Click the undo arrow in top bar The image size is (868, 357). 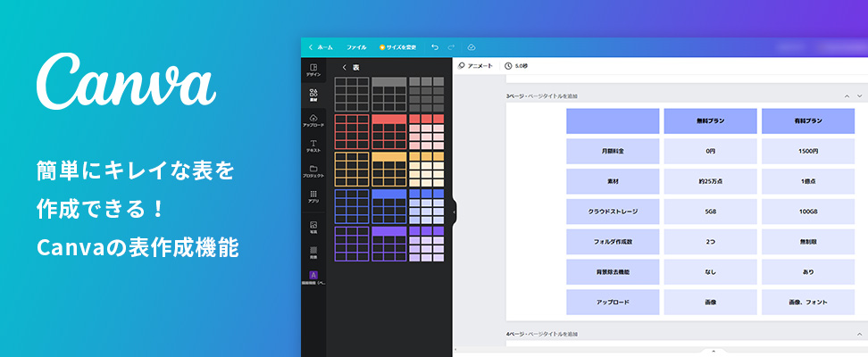tap(435, 47)
